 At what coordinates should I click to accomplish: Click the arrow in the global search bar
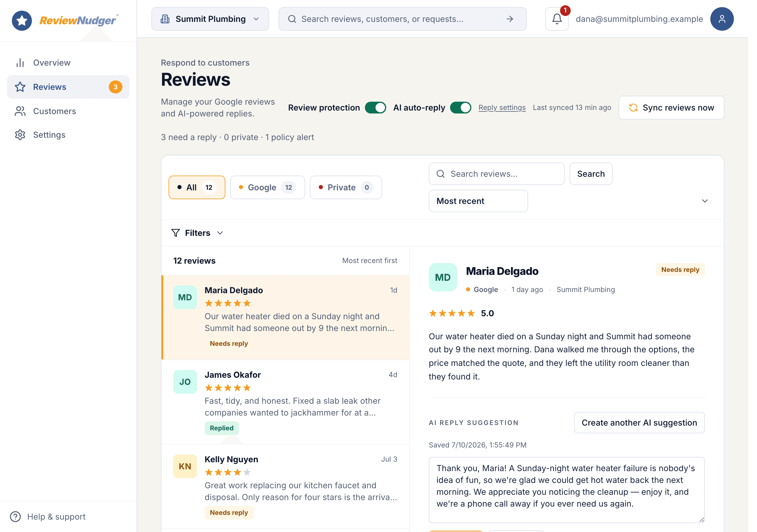516,19
